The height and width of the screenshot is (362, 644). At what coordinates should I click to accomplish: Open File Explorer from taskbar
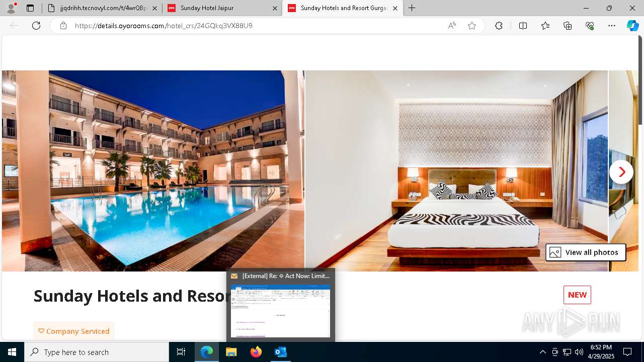(231, 352)
